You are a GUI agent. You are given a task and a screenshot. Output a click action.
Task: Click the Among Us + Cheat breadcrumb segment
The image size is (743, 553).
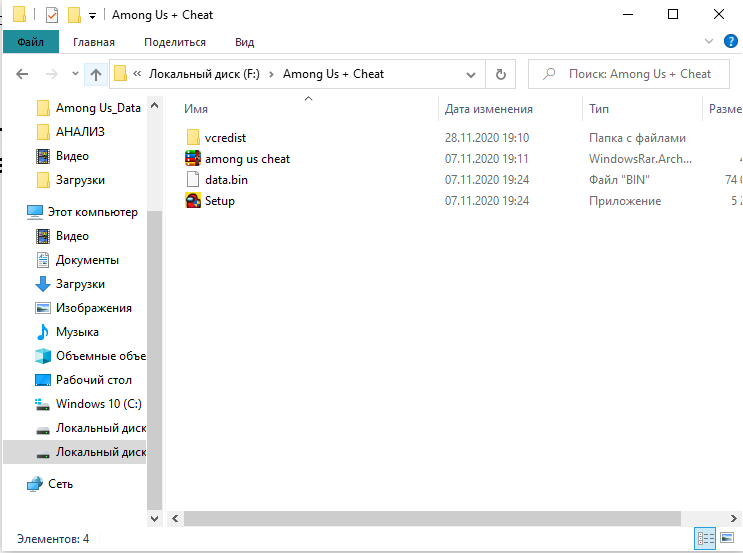[333, 74]
